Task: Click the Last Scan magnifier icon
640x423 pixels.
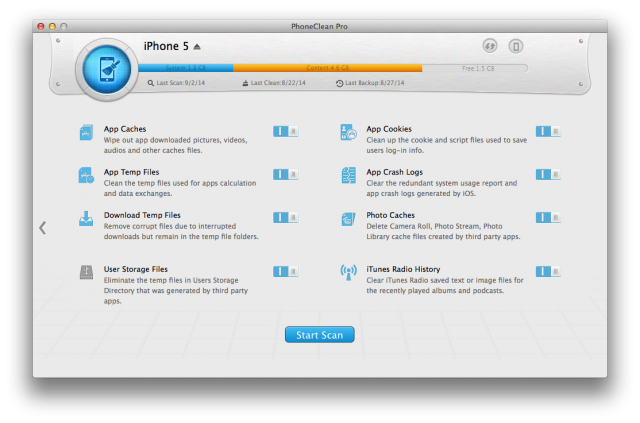Action: click(x=151, y=83)
